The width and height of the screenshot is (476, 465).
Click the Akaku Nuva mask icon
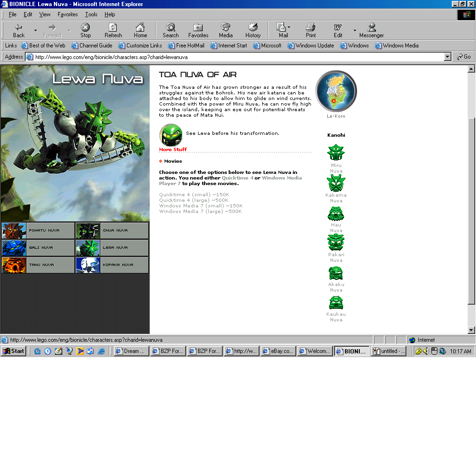pos(336,273)
